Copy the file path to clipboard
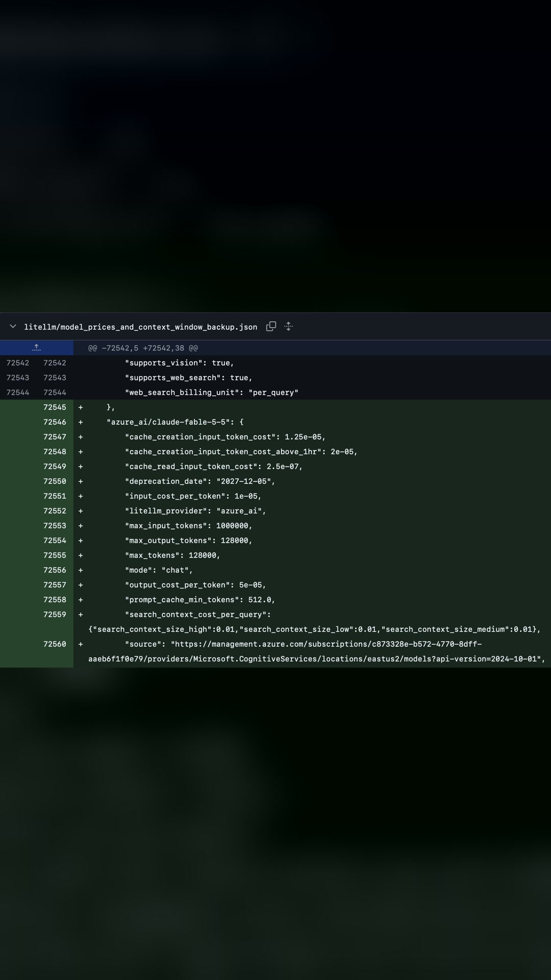The height and width of the screenshot is (980, 551). coord(271,327)
